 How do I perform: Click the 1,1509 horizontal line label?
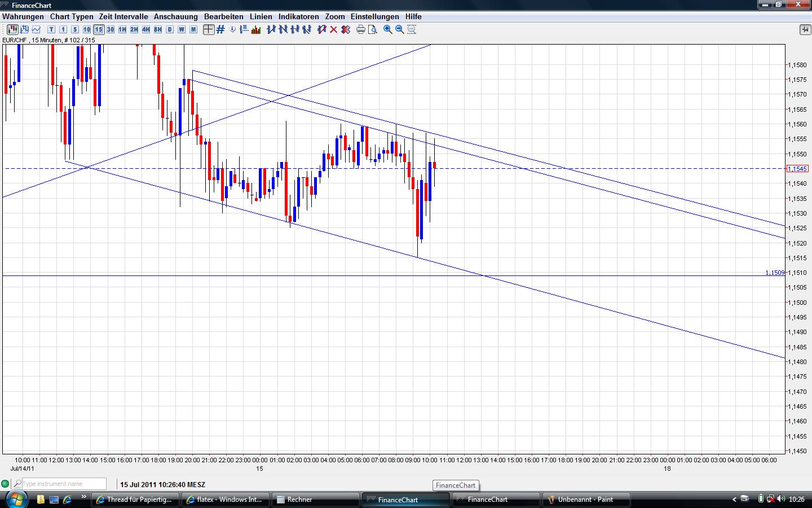[775, 273]
